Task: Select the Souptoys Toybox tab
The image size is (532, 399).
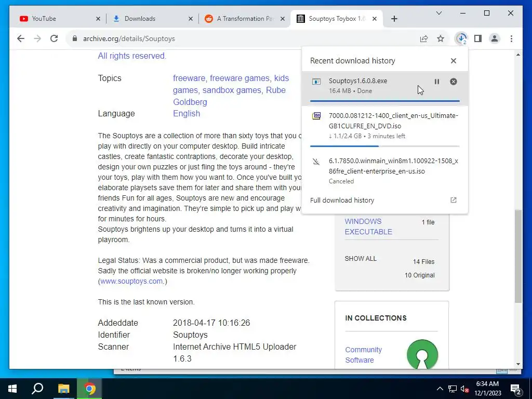Action: pos(337,19)
